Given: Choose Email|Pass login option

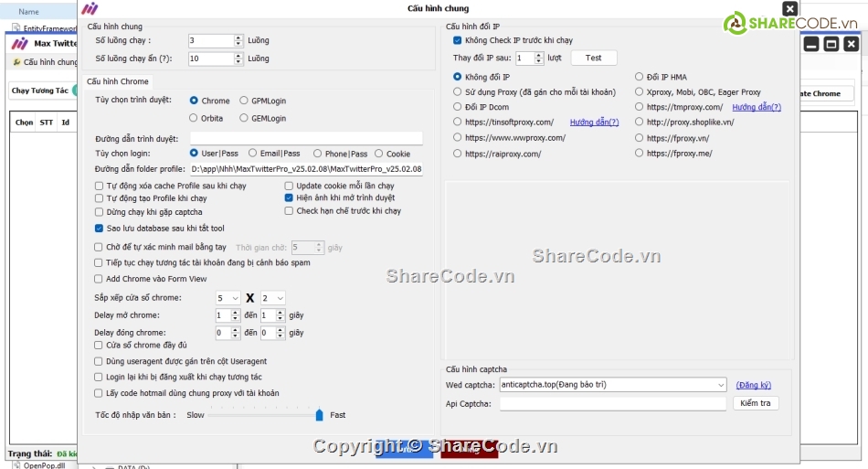Looking at the screenshot, I should pyautogui.click(x=252, y=154).
